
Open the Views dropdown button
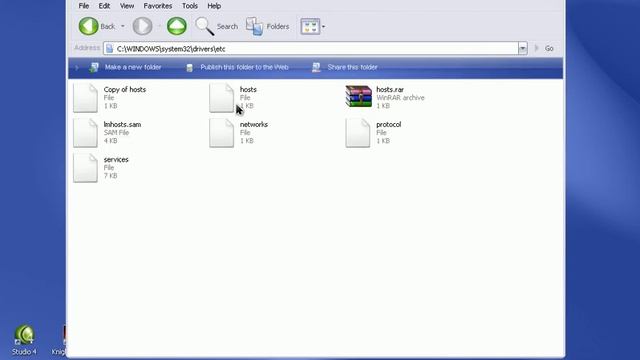tap(313, 27)
